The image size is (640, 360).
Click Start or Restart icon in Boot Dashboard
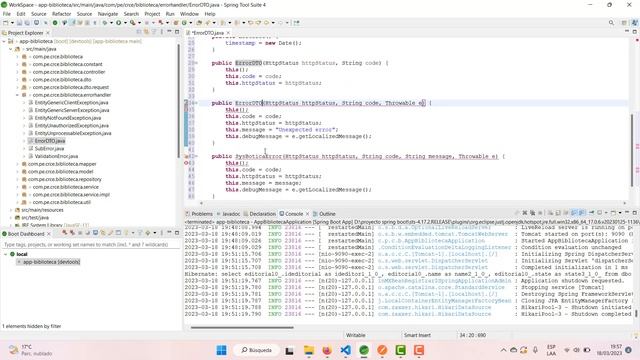click(x=64, y=233)
